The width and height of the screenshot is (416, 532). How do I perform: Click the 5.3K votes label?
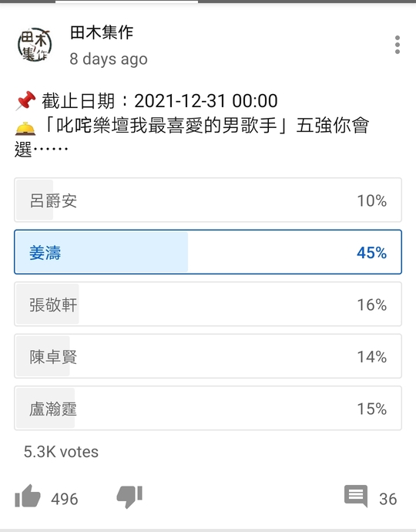click(x=61, y=452)
